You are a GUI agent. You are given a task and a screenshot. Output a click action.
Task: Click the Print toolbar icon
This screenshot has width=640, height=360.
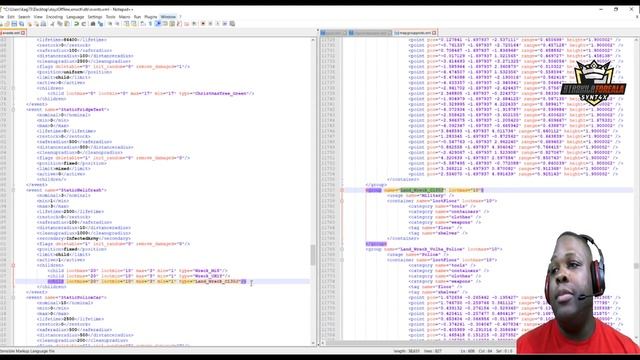(x=44, y=24)
